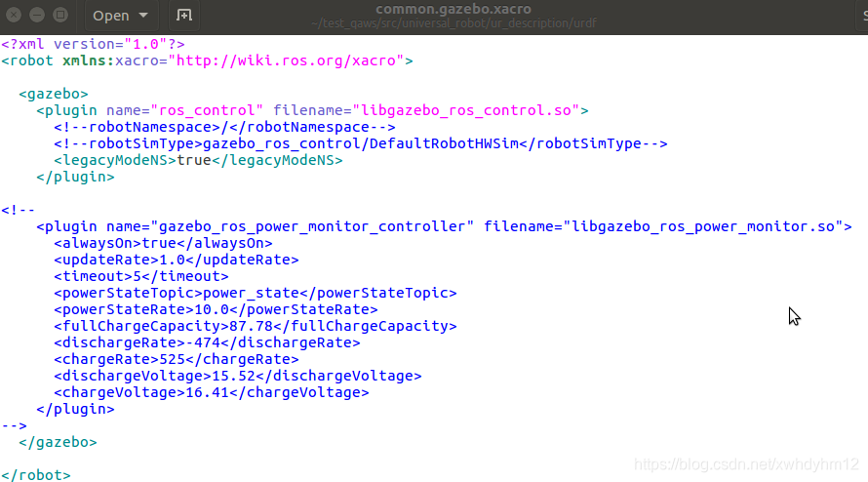
Task: Maximize the gedit window
Action: click(60, 15)
